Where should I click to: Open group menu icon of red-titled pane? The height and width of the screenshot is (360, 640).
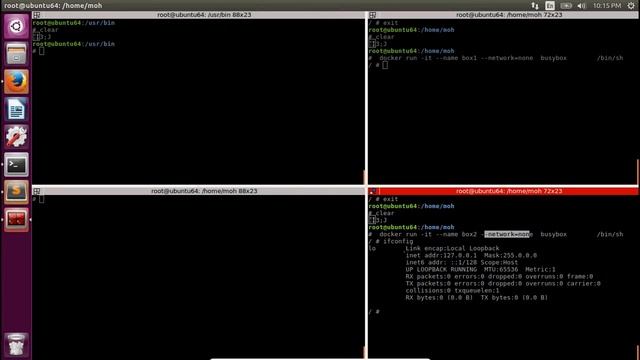373,191
